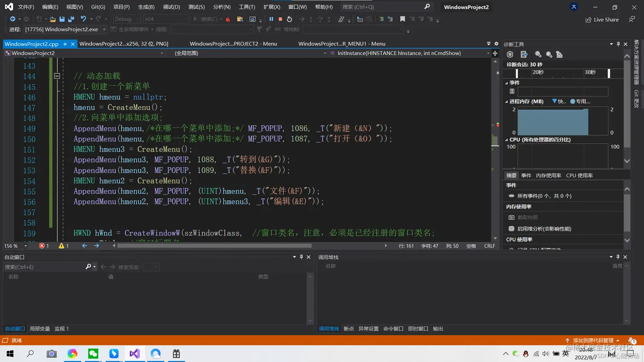Switch to the 输出 tab
This screenshot has height=362, width=644.
click(438, 329)
